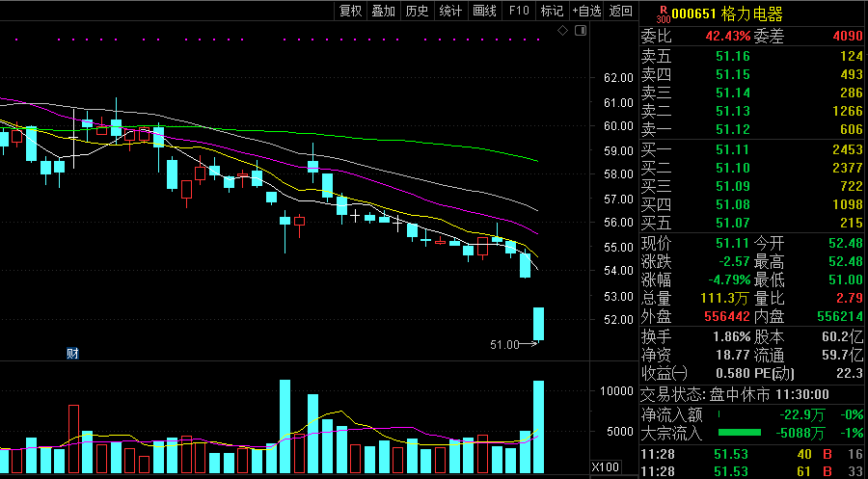The image size is (868, 479).
Task: Select the 画线 drawing tool
Action: point(484,11)
